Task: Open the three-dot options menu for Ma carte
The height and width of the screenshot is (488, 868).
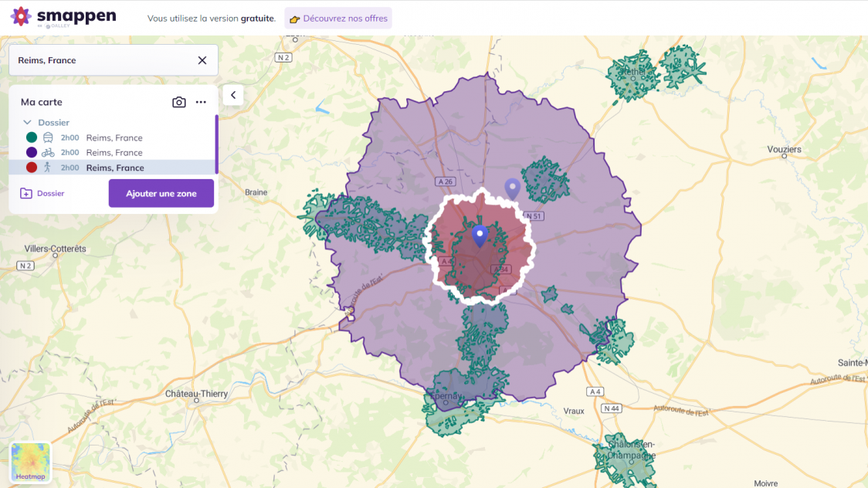Action: [201, 102]
